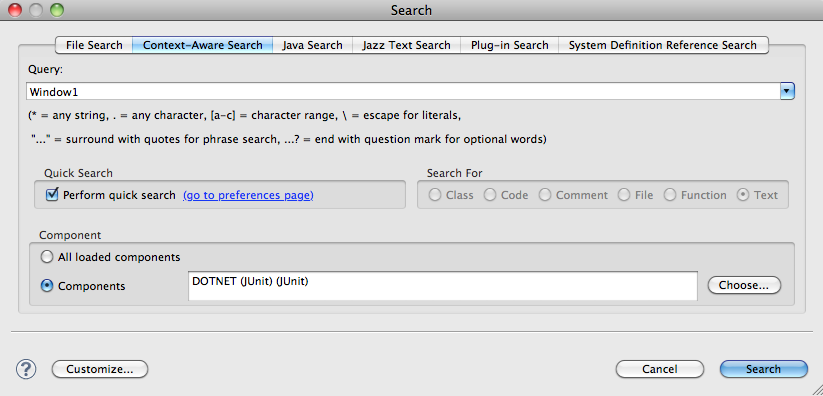This screenshot has width=823, height=396.
Task: Click the Cancel button
Action: tap(659, 369)
